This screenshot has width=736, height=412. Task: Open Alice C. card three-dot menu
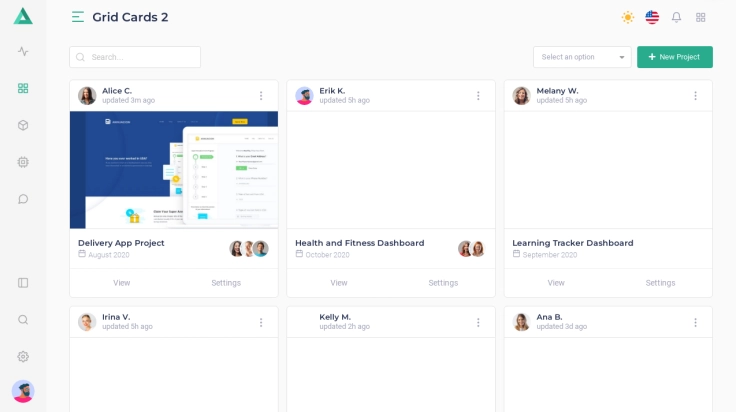click(x=261, y=96)
